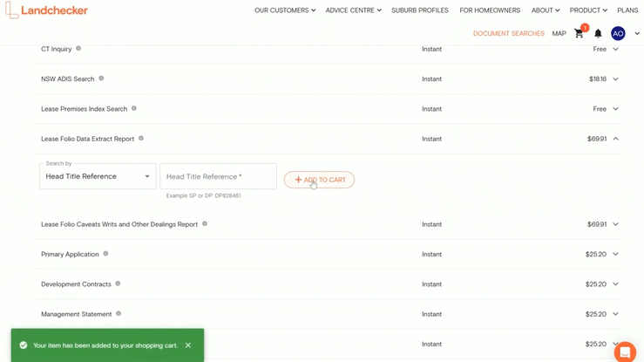Open the Map link
Viewport: 644px width, 362px height.
(559, 34)
